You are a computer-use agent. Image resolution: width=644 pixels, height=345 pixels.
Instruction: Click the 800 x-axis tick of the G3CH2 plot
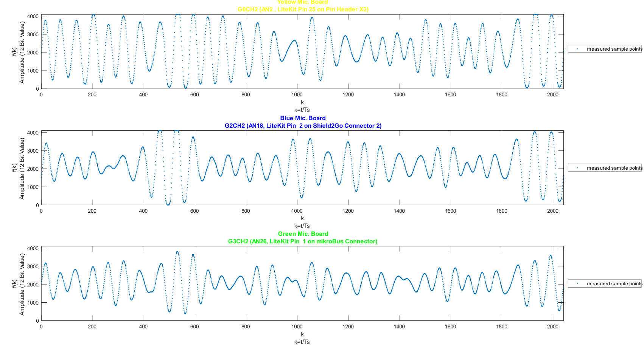tap(246, 326)
